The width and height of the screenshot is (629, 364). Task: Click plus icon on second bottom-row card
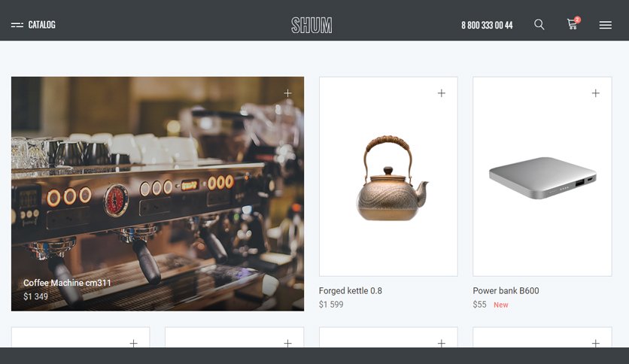(287, 343)
